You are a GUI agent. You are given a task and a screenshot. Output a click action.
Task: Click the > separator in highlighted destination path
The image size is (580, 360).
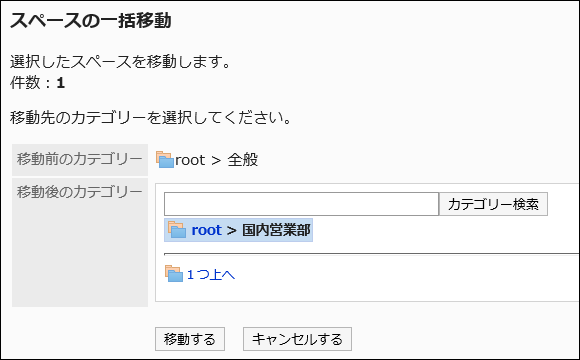point(232,231)
